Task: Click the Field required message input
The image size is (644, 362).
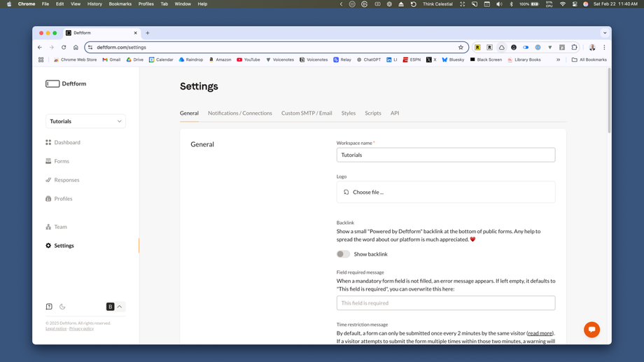Action: click(446, 302)
